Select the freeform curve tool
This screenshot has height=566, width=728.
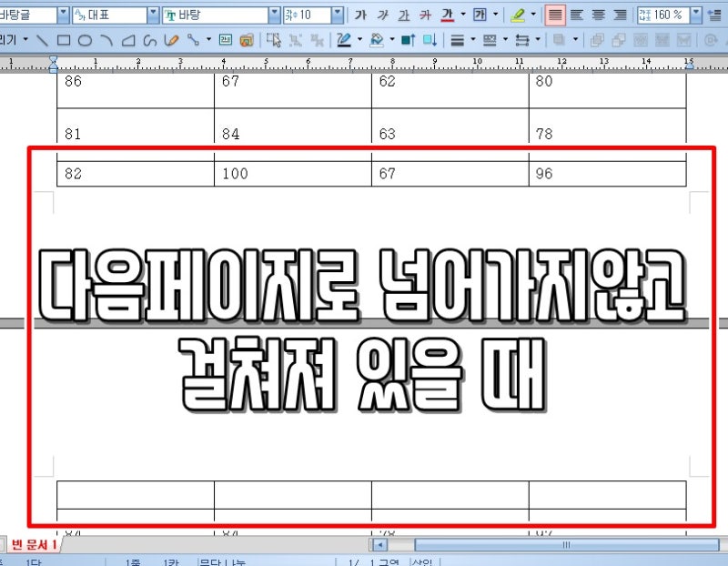coord(149,40)
